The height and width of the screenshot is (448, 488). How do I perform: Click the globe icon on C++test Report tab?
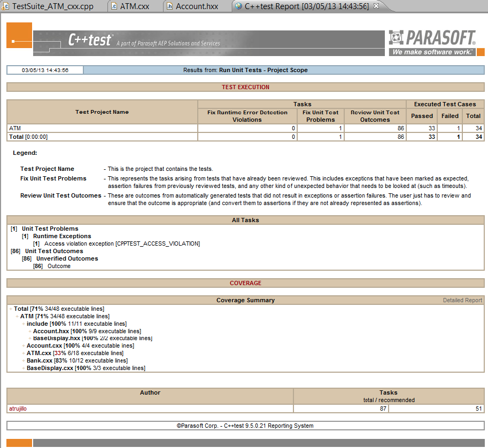(x=239, y=6)
